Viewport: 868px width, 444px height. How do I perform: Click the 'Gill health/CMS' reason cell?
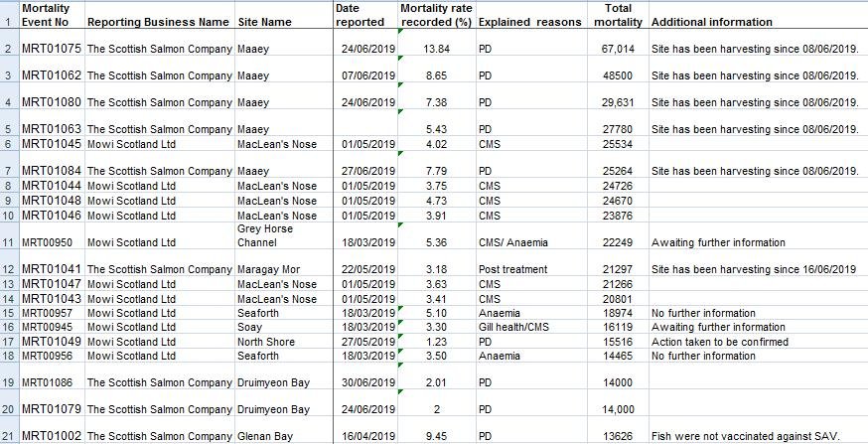[x=531, y=327]
